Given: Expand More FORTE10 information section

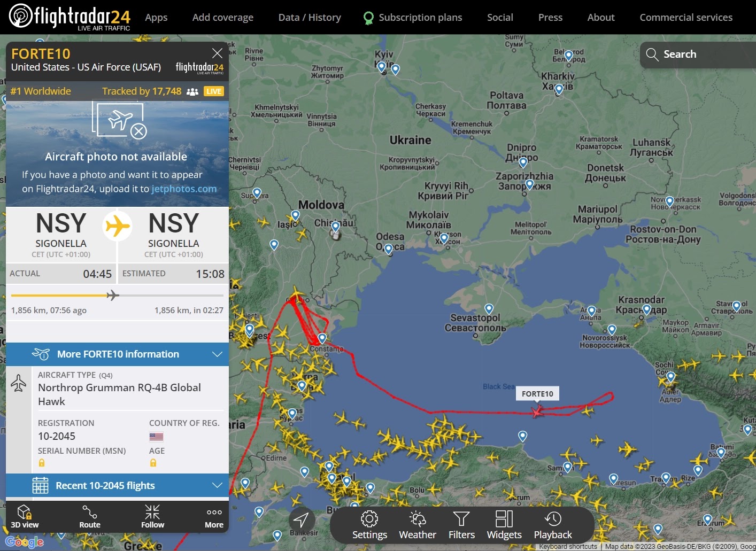Looking at the screenshot, I should [117, 354].
